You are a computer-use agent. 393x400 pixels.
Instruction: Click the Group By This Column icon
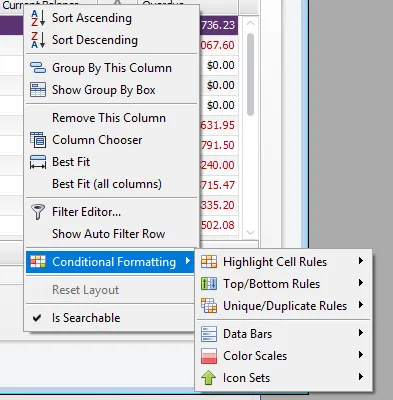click(38, 68)
